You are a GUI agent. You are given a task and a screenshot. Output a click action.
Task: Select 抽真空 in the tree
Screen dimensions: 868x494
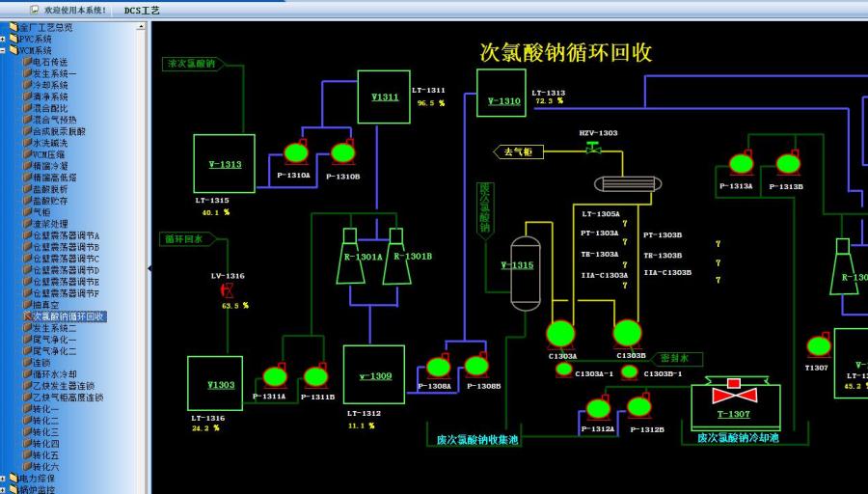pyautogui.click(x=45, y=305)
